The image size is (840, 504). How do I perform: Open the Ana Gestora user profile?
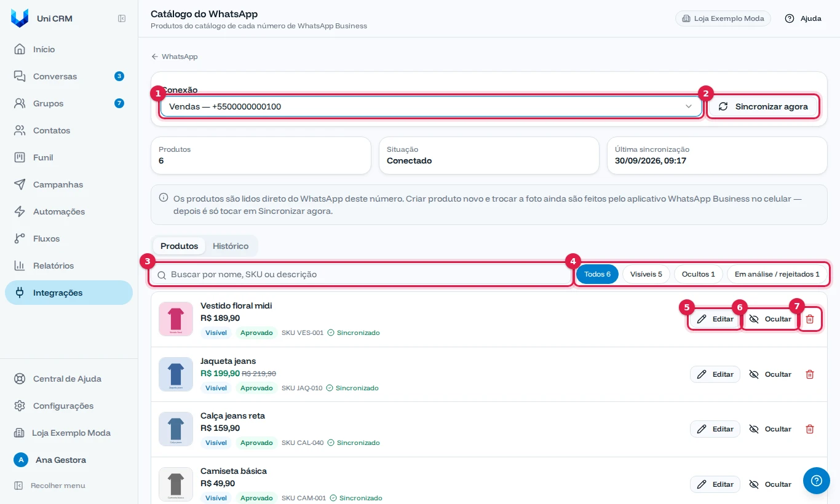point(69,460)
